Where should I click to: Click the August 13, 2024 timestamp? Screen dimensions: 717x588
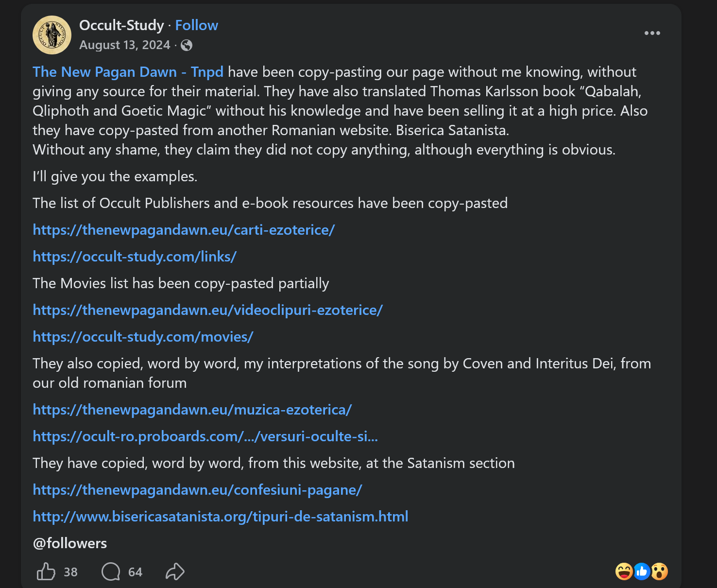[x=124, y=45]
